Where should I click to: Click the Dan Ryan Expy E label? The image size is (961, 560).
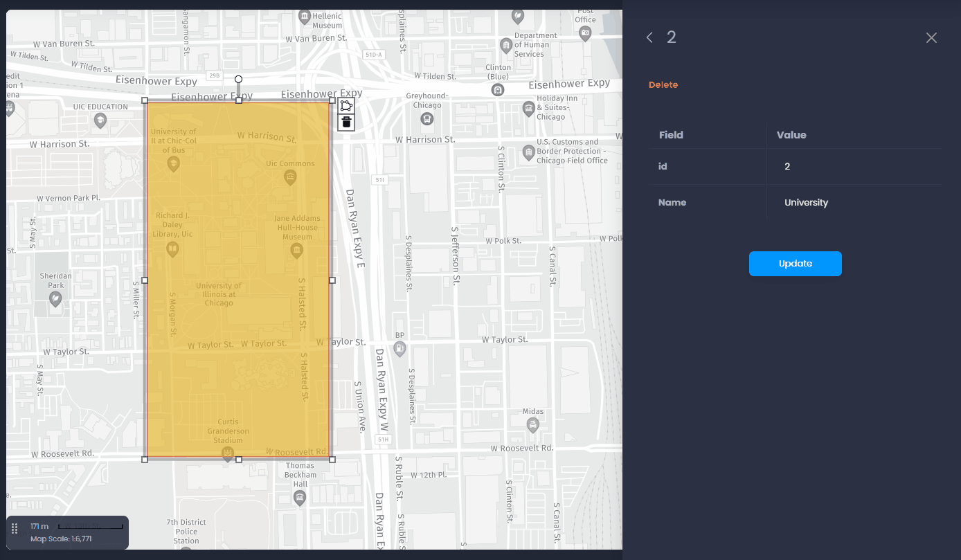(354, 228)
